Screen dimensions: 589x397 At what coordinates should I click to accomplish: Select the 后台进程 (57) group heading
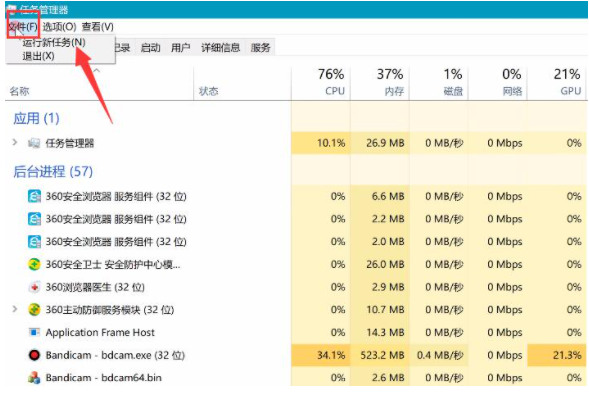pyautogui.click(x=53, y=172)
